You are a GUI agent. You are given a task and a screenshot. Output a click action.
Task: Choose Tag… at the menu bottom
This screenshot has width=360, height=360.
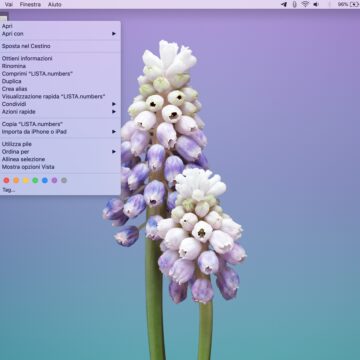point(60,190)
